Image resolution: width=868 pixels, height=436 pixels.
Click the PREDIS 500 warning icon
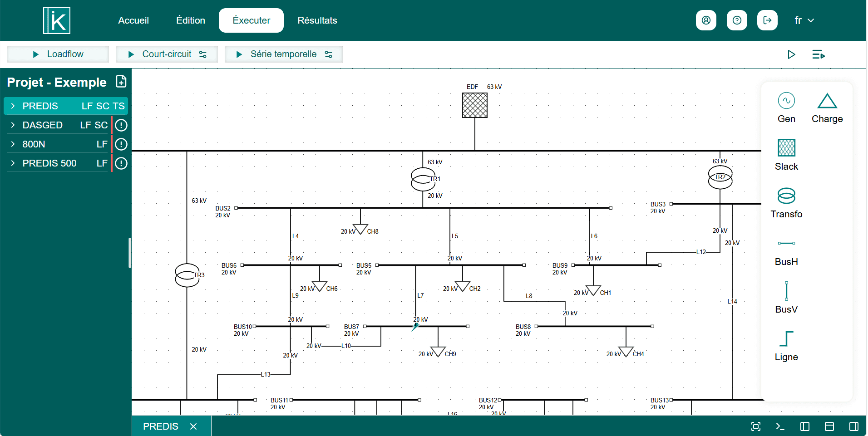coord(121,163)
